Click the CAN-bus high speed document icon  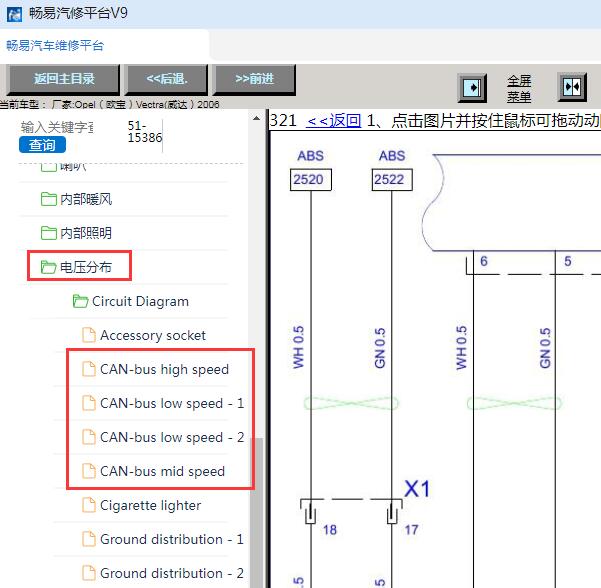point(89,369)
